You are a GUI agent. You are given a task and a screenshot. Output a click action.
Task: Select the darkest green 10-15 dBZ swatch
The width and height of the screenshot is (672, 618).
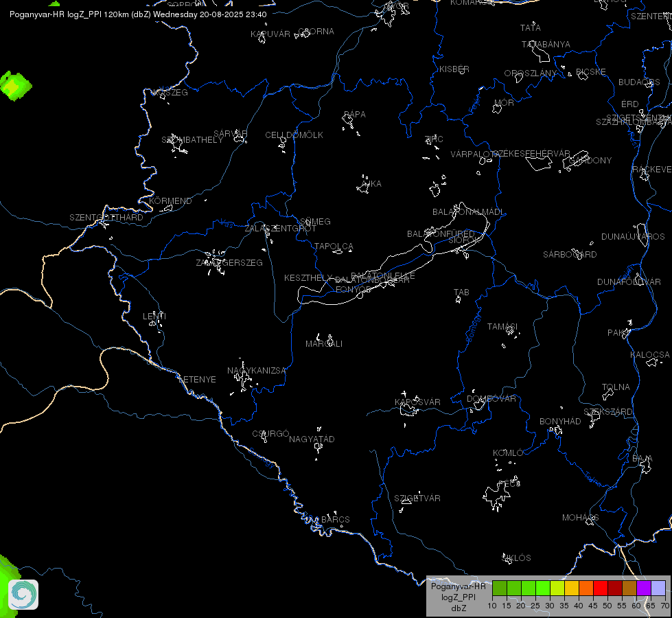click(x=500, y=588)
